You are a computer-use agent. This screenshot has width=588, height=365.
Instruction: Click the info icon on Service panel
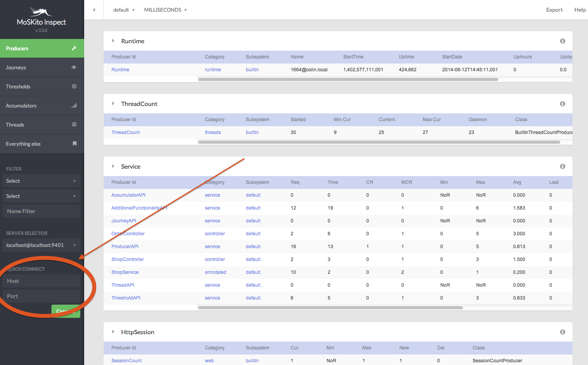tap(563, 166)
